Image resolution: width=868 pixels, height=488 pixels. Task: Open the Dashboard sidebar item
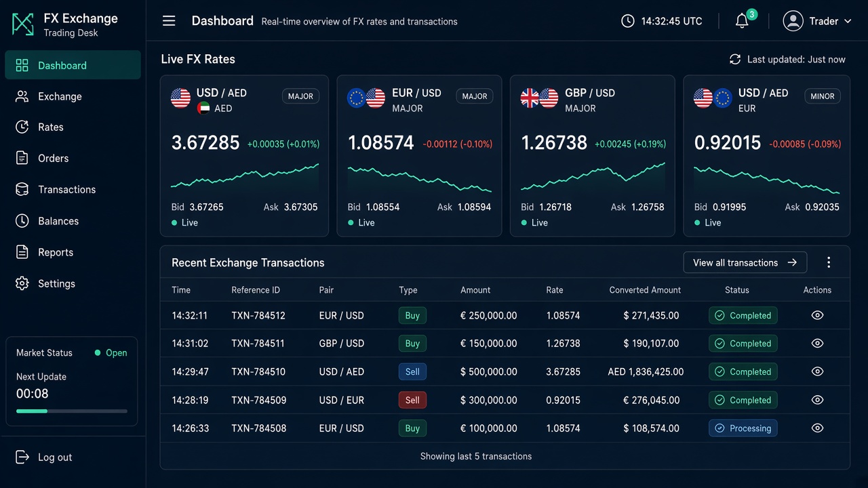point(73,65)
